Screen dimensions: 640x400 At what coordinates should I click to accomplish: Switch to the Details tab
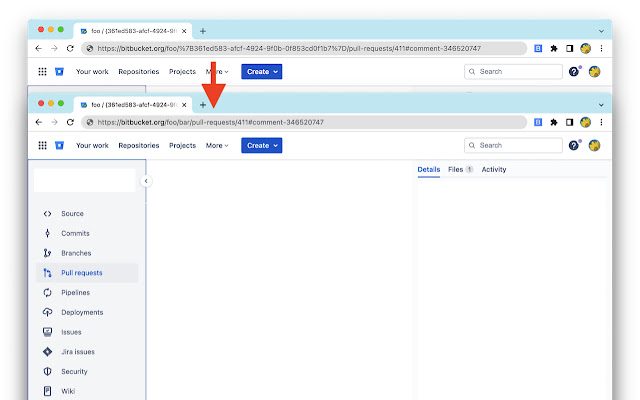[x=429, y=169]
